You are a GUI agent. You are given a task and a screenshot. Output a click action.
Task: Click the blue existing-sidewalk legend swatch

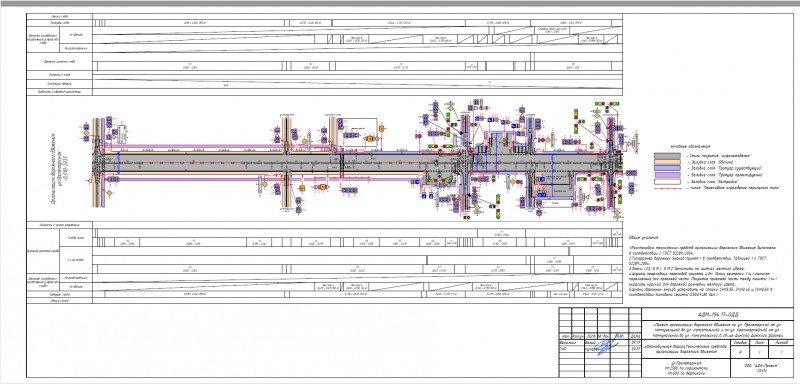pyautogui.click(x=667, y=168)
